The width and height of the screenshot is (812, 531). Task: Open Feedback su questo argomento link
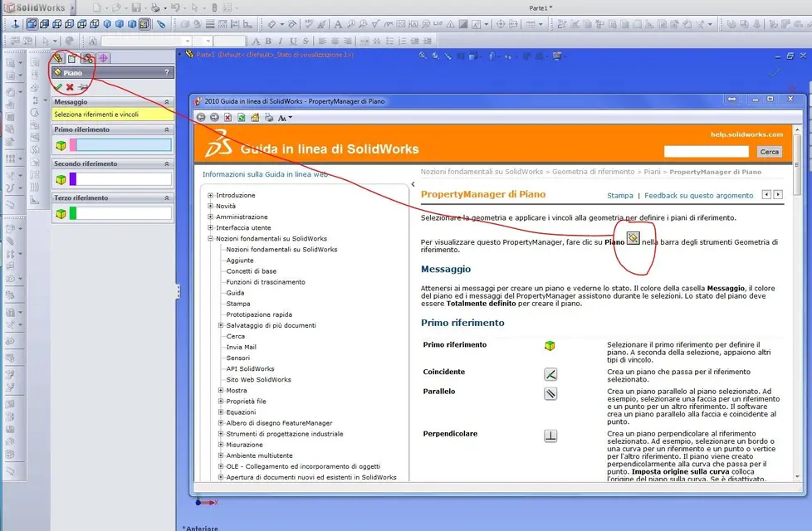698,196
